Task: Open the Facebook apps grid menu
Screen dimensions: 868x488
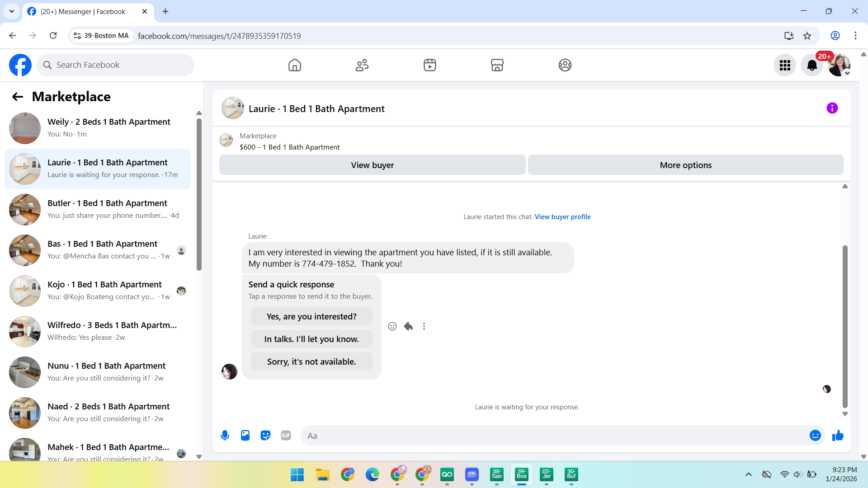Action: point(785,66)
